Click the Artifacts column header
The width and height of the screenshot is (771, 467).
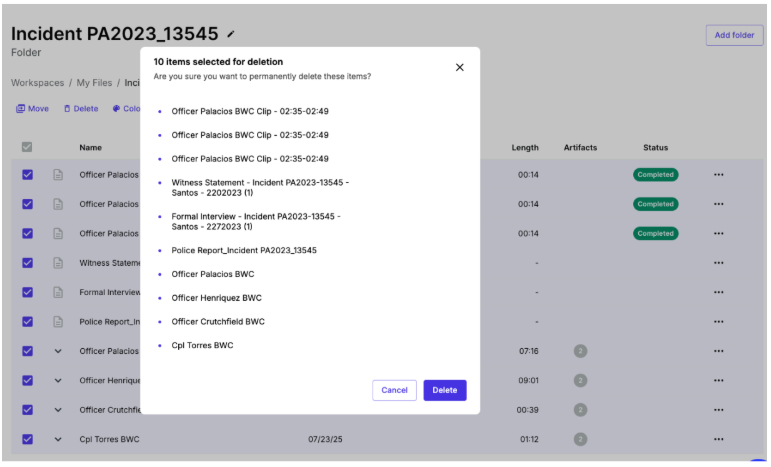click(580, 147)
